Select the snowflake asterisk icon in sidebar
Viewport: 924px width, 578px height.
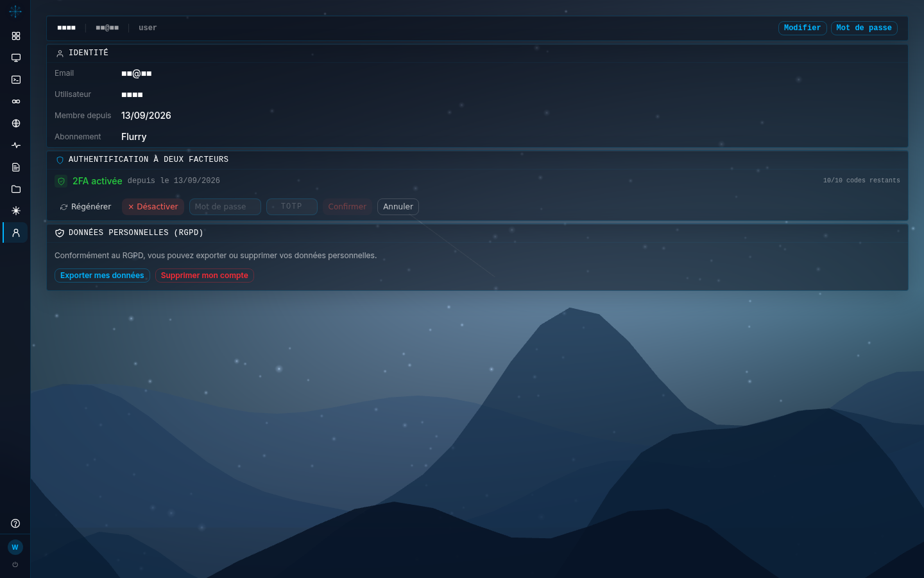pos(16,211)
